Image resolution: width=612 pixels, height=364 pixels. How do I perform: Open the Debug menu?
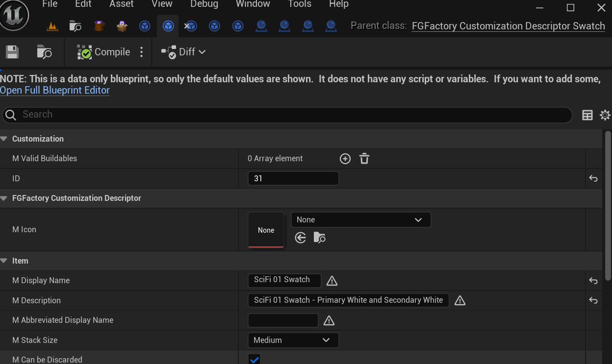point(204,4)
